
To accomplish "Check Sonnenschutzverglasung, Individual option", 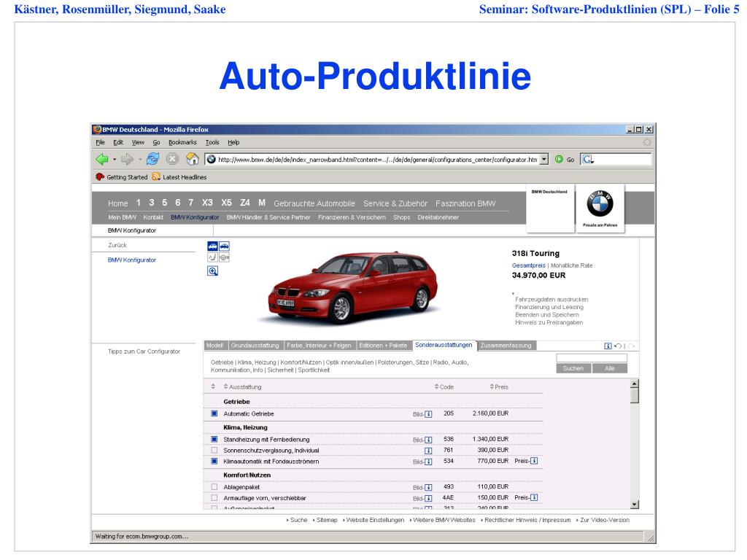I will tap(214, 450).
